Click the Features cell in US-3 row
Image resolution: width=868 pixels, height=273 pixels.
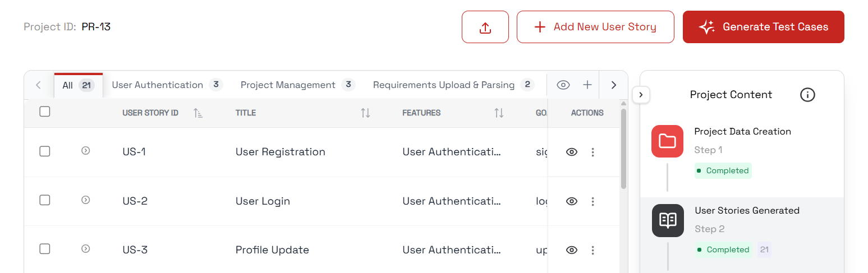pos(452,250)
